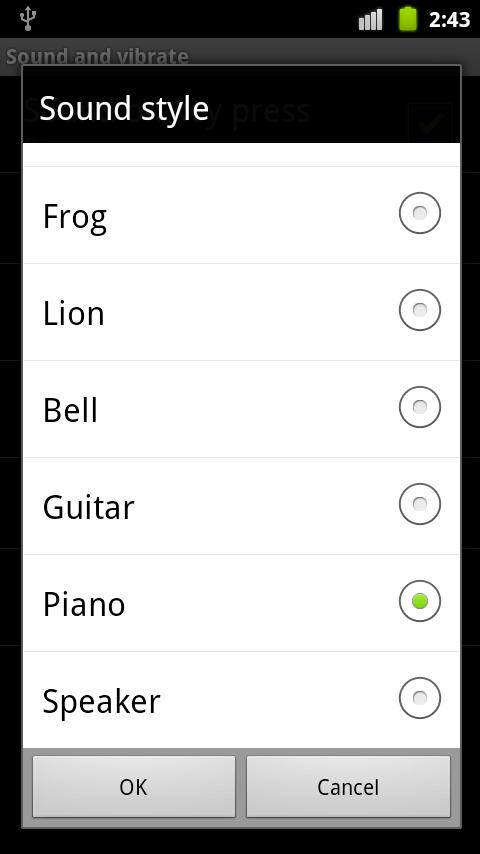Tap the green battery icon
Screen dimensions: 480x854
pos(408,19)
